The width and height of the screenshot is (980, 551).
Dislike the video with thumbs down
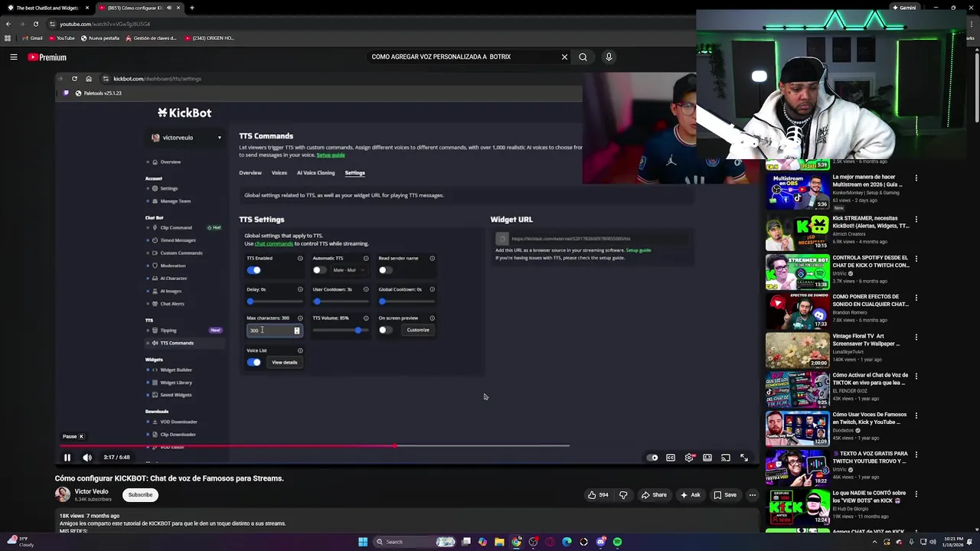coord(623,495)
